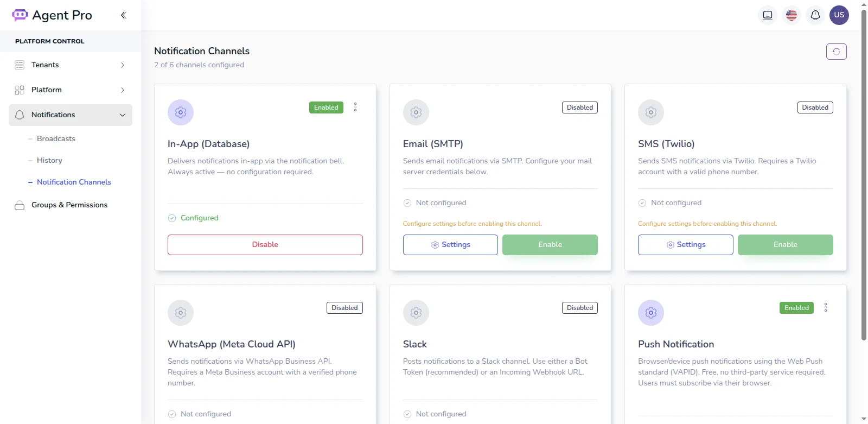Enable the Email (SMTP) channel
Viewport: 868px width, 424px height.
point(550,245)
